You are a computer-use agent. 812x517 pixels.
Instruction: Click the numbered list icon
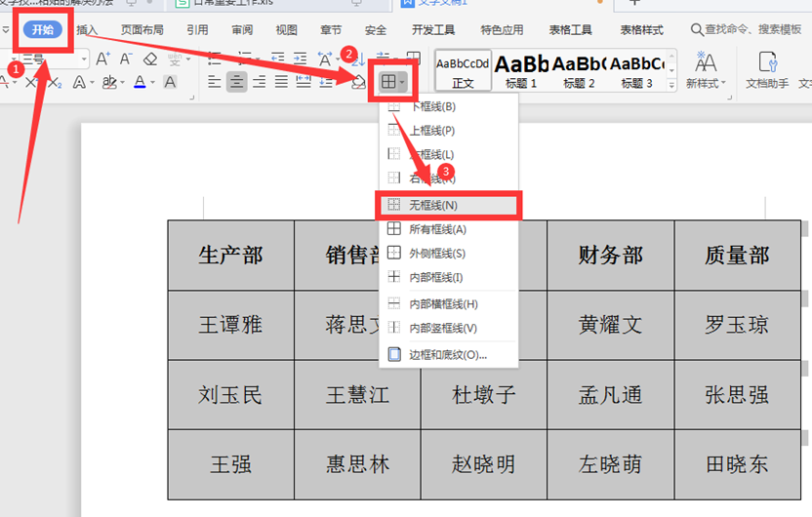(243, 59)
